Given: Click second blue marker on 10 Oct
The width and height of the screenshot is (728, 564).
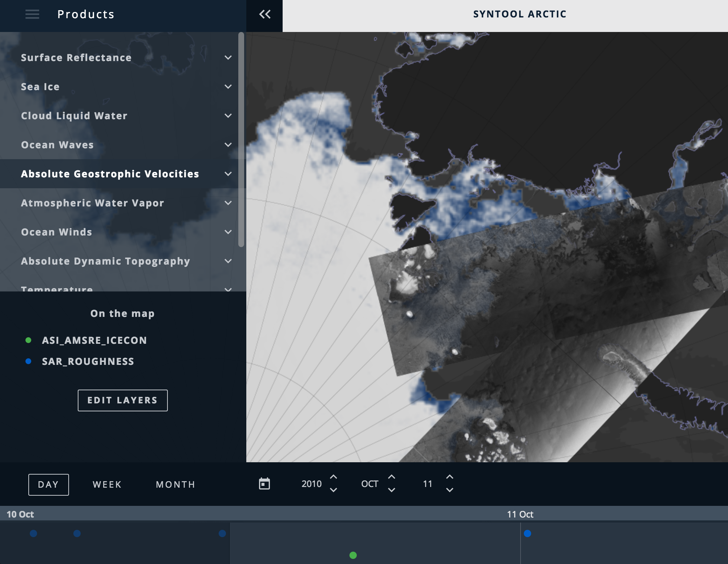Looking at the screenshot, I should [x=77, y=533].
